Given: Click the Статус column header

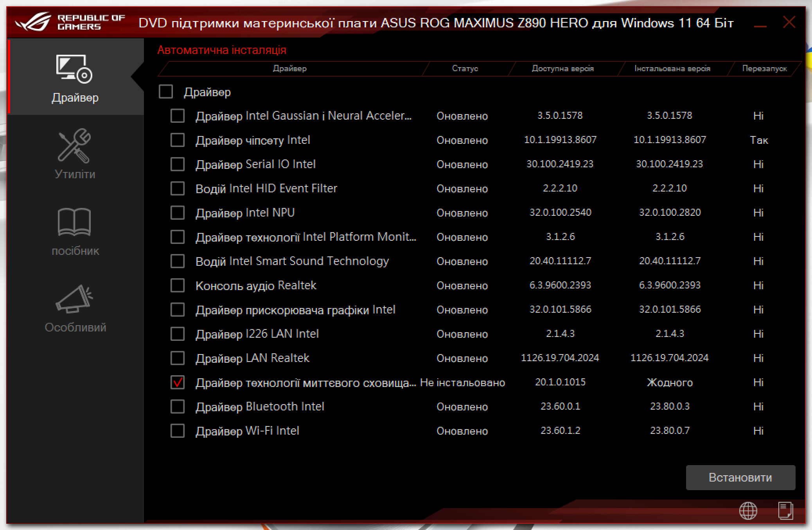Looking at the screenshot, I should click(x=465, y=68).
